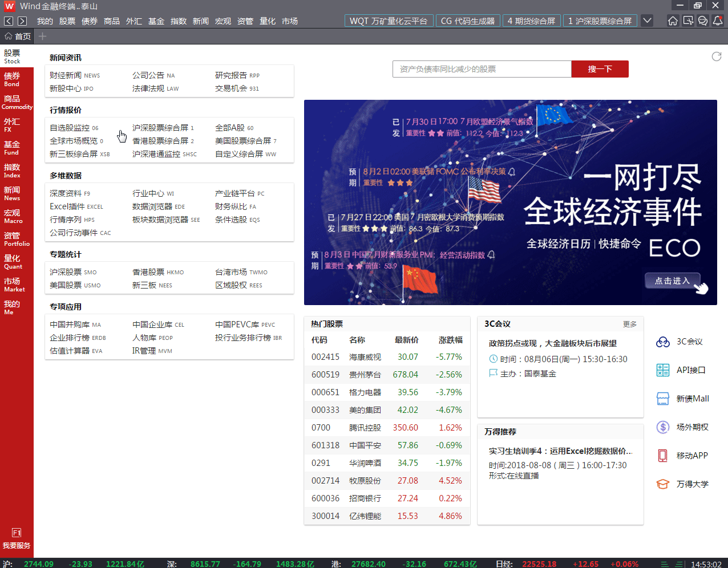Expand the dropdown arrow beside 沪深股票综合屏 shortcut
This screenshot has width=728, height=568.
click(647, 21)
